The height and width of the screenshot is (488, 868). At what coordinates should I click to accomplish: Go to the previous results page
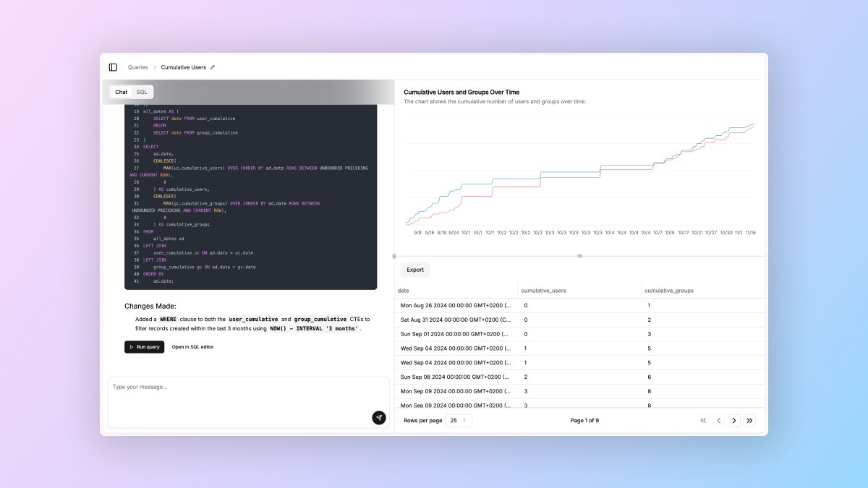(x=719, y=420)
